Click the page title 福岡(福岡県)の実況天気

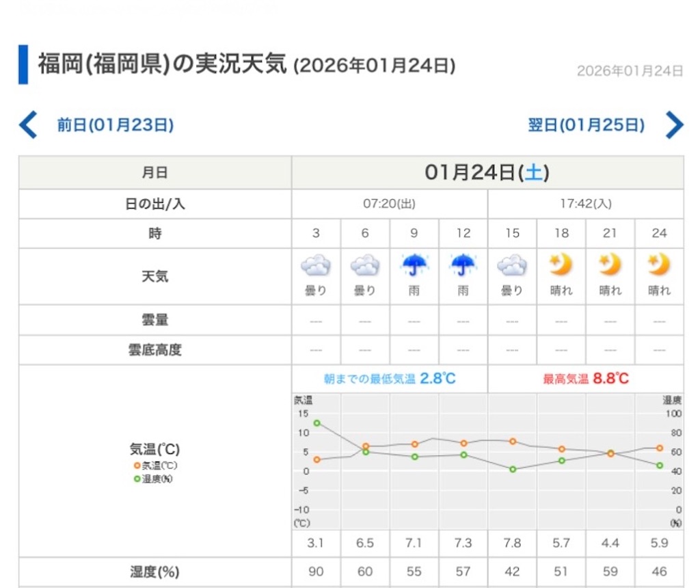[x=162, y=64]
